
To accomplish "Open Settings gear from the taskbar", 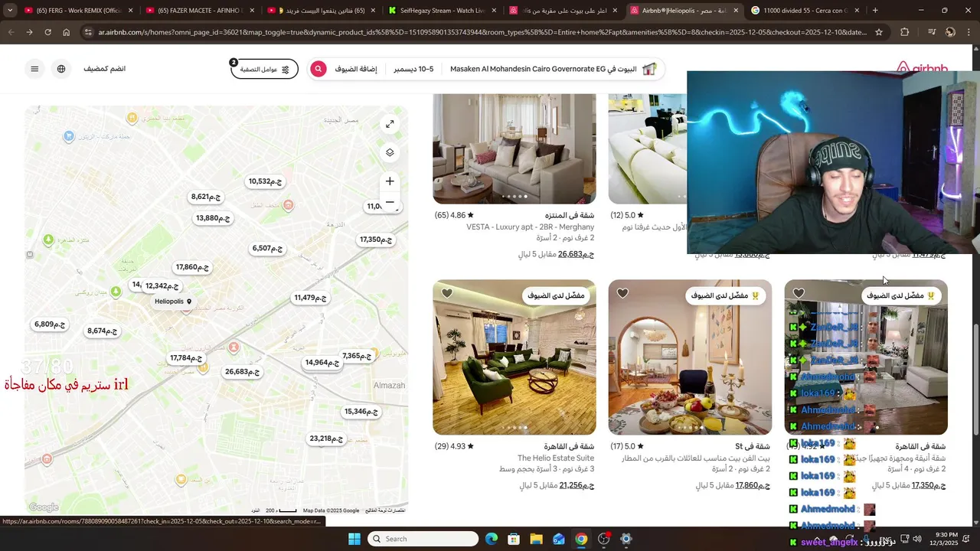I will (x=626, y=539).
